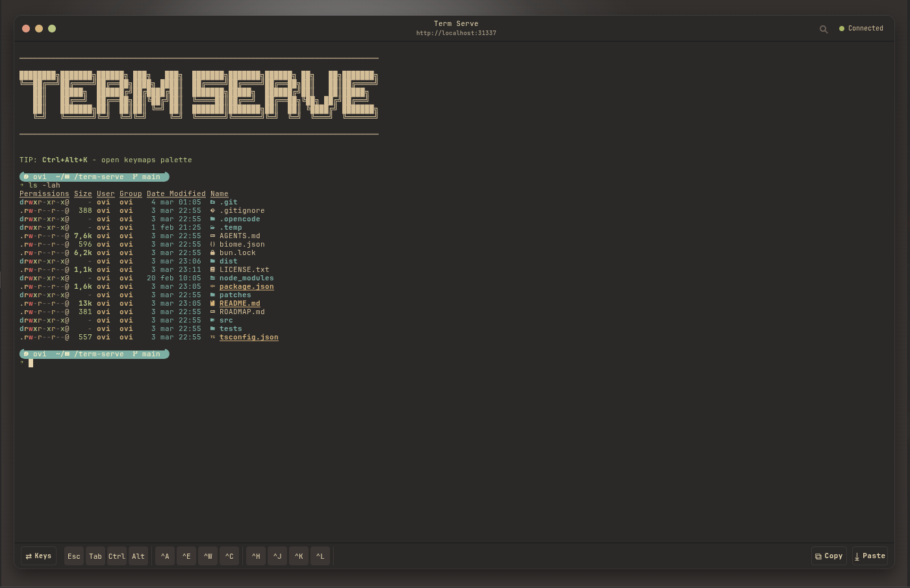Click the book icon next to README.md
This screenshot has height=588, width=910.
pos(212,303)
